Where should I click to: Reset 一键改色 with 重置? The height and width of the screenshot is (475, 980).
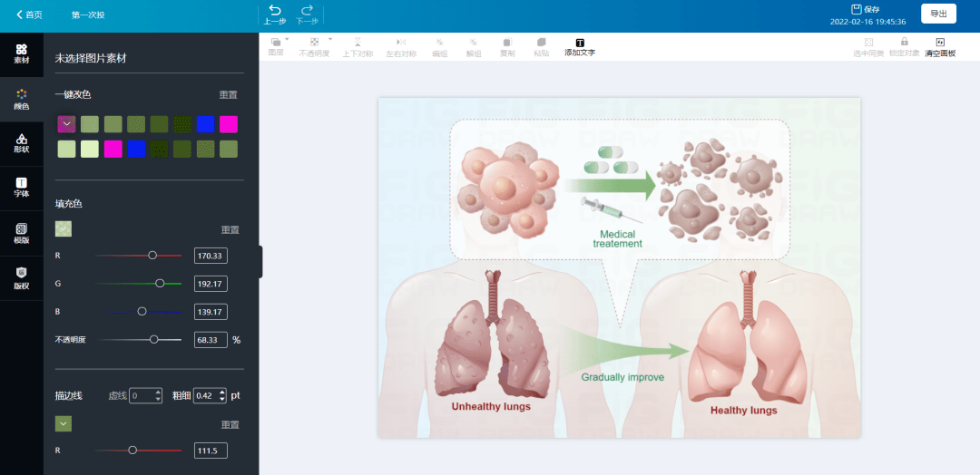[229, 95]
